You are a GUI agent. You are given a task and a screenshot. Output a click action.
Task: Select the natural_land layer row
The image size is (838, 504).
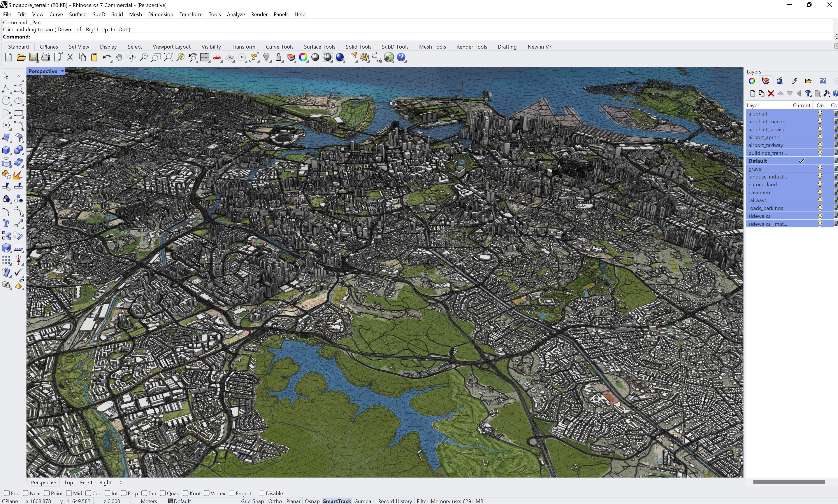coord(791,184)
